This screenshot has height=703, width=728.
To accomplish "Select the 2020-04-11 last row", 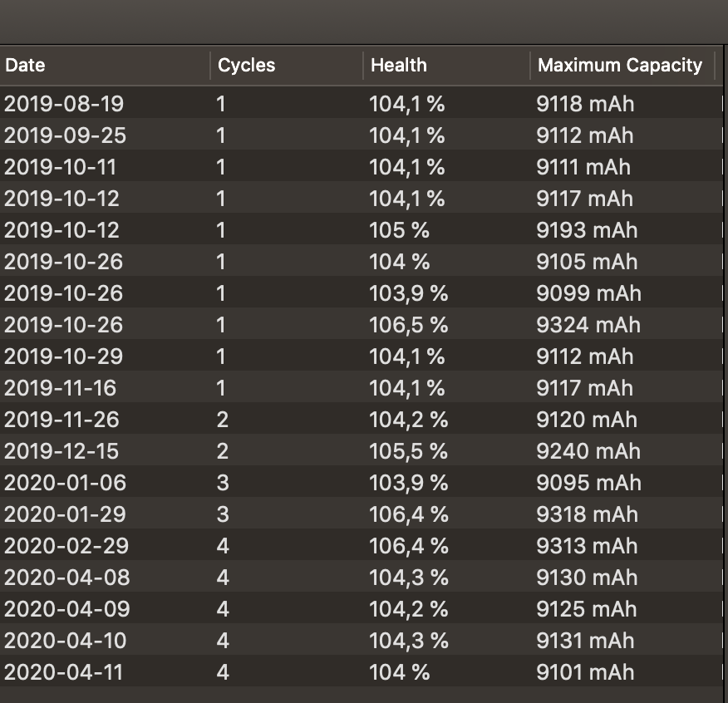I will point(362,671).
